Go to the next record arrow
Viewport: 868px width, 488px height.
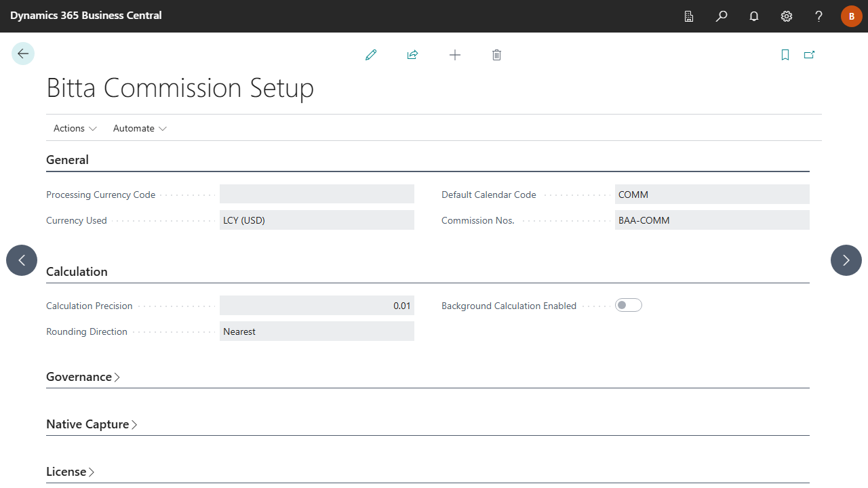click(846, 260)
